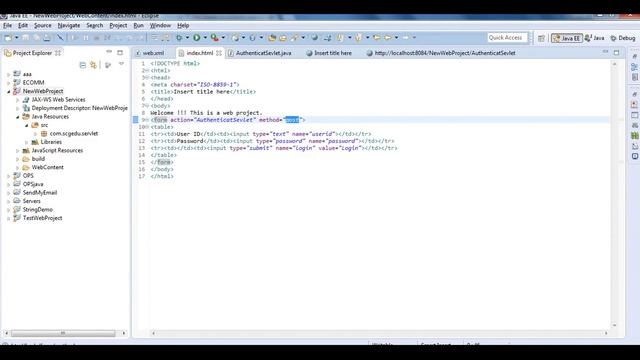The width and height of the screenshot is (640, 360).
Task: Click the Debug bug icon
Action: [x=179, y=38]
